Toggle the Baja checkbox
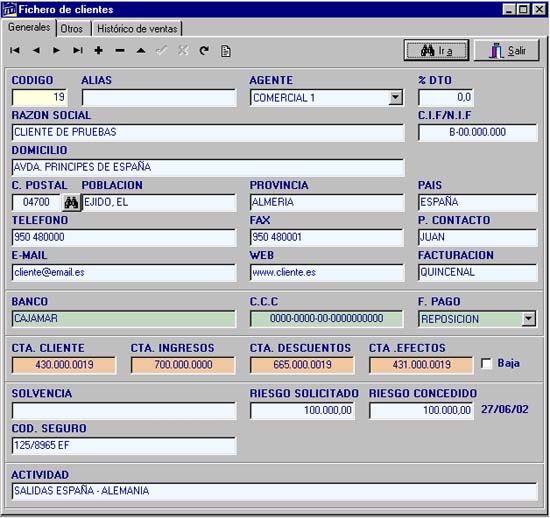 (x=487, y=363)
